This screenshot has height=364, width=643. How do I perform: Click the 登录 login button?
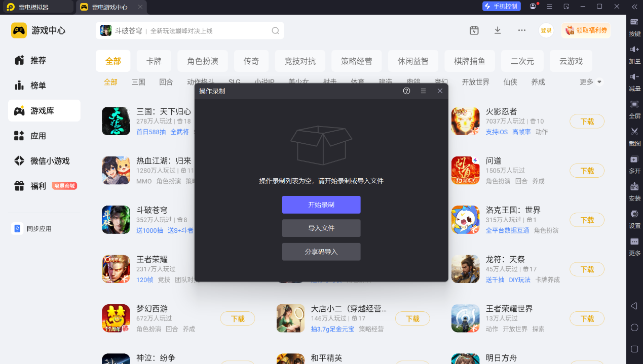point(546,30)
